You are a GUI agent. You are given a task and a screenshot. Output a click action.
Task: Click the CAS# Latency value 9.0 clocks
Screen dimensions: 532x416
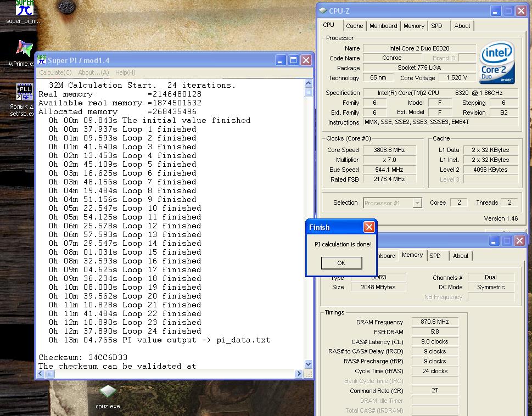[x=435, y=341]
